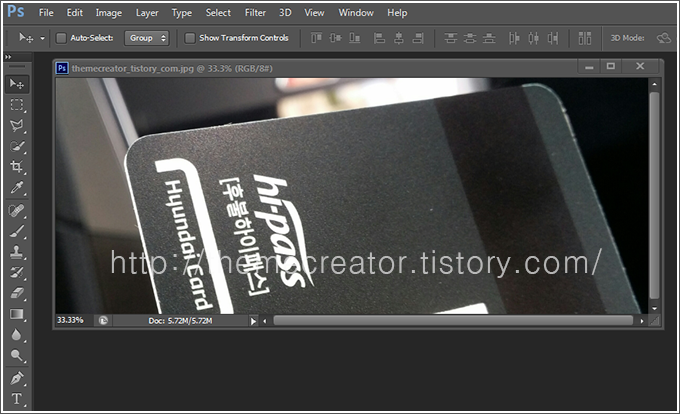Click Align Right Edges icon

coord(418,38)
